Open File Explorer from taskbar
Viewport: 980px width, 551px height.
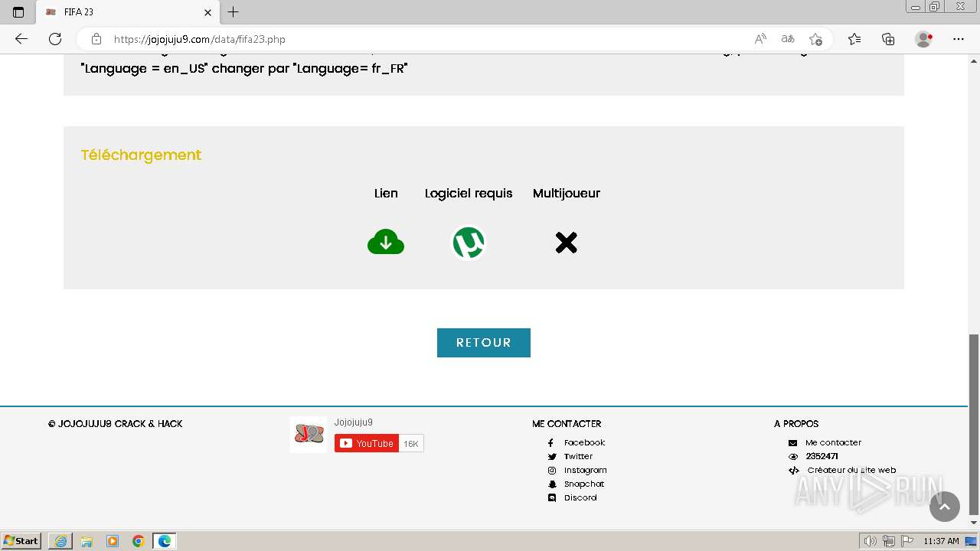[87, 541]
